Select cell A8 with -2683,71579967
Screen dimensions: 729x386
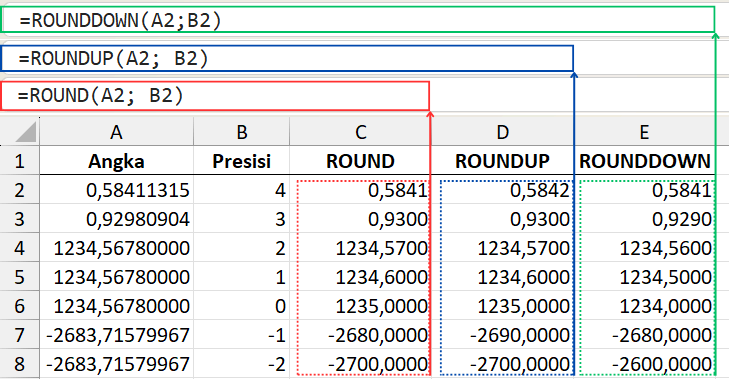(x=116, y=363)
